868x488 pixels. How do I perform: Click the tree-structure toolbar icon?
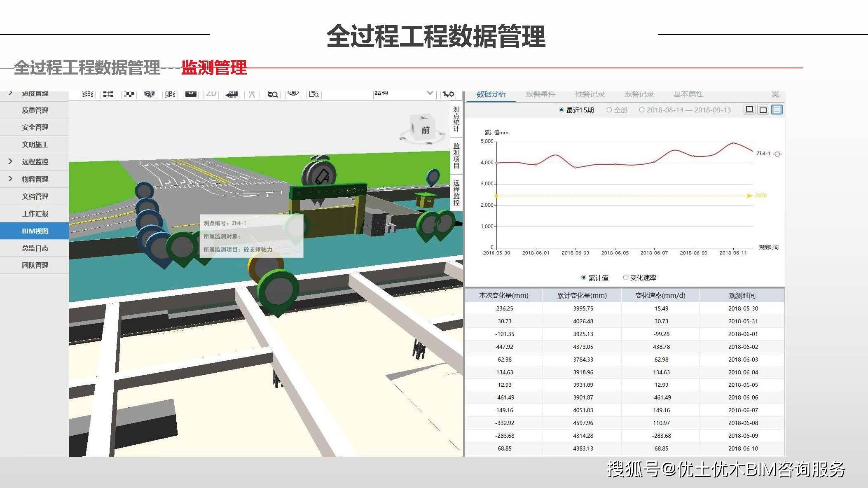click(x=108, y=94)
